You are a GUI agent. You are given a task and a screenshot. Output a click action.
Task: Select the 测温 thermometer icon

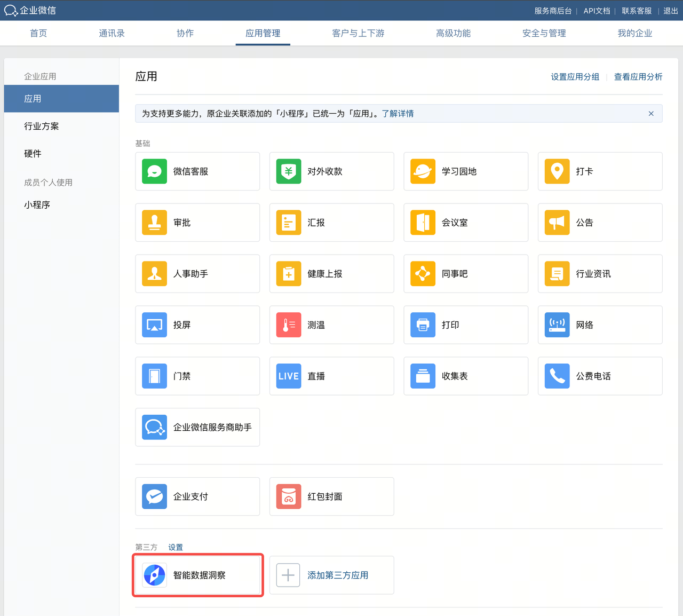point(289,325)
